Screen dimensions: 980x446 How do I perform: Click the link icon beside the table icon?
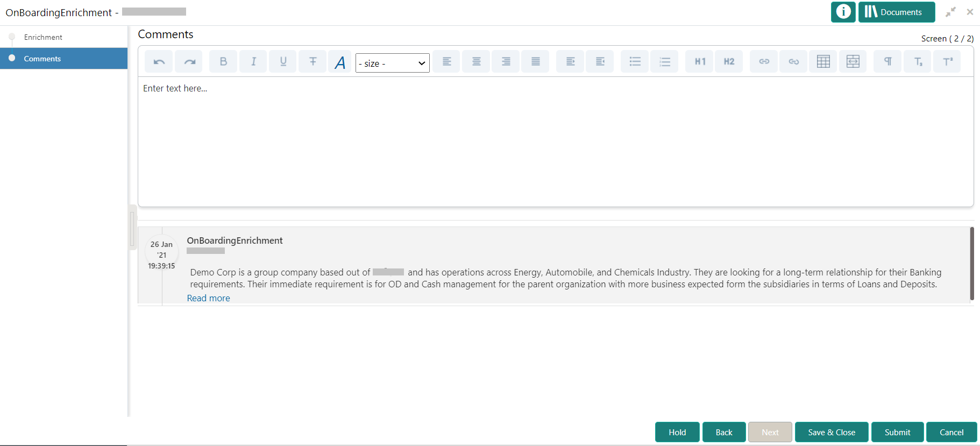coord(793,61)
